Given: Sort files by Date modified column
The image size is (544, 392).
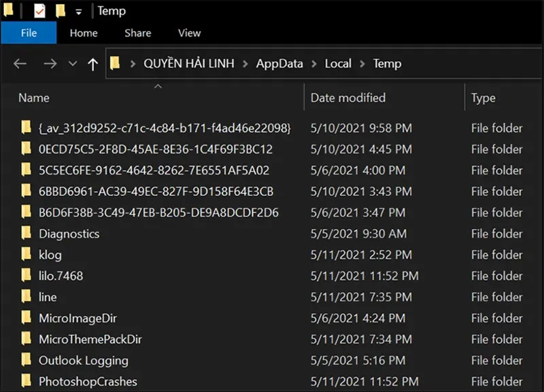Looking at the screenshot, I should coord(347,98).
